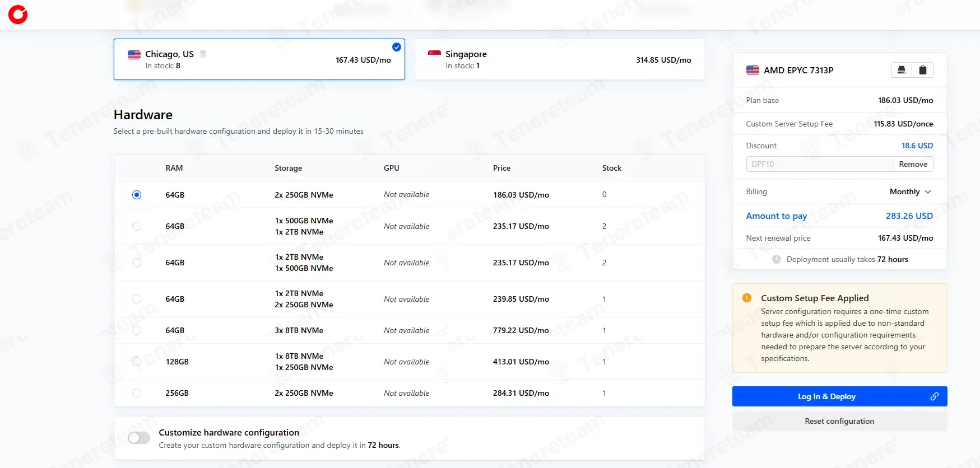This screenshot has height=468, width=980.
Task: Select radio for 1x 2TB NVMe, 1x 500GB NVMe
Action: tap(137, 263)
